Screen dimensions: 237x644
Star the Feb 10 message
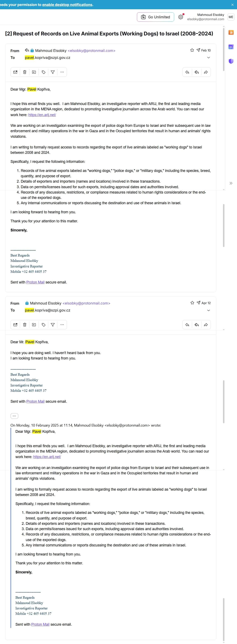[x=192, y=50]
